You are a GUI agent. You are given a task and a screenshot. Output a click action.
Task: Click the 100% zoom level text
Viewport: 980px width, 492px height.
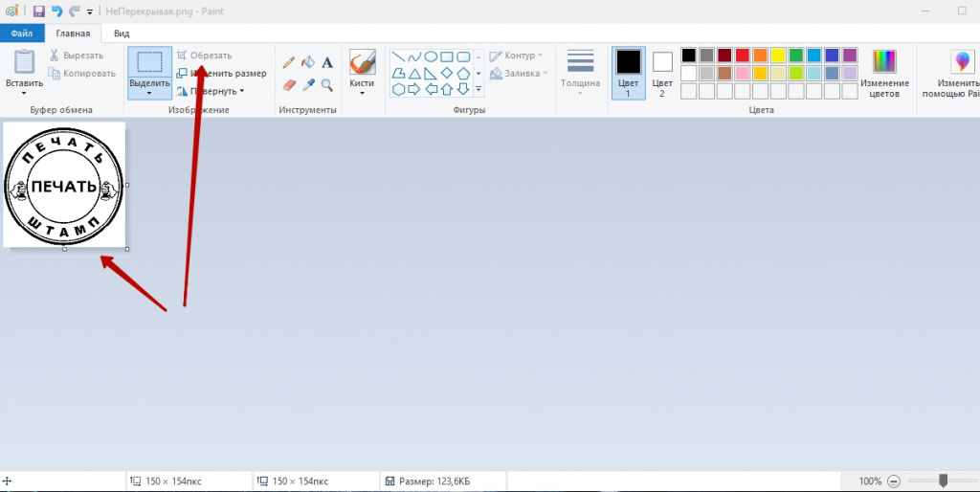[870, 481]
